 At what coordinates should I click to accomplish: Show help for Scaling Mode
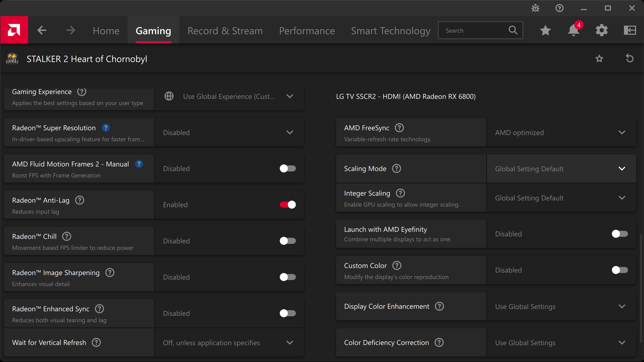pos(396,169)
